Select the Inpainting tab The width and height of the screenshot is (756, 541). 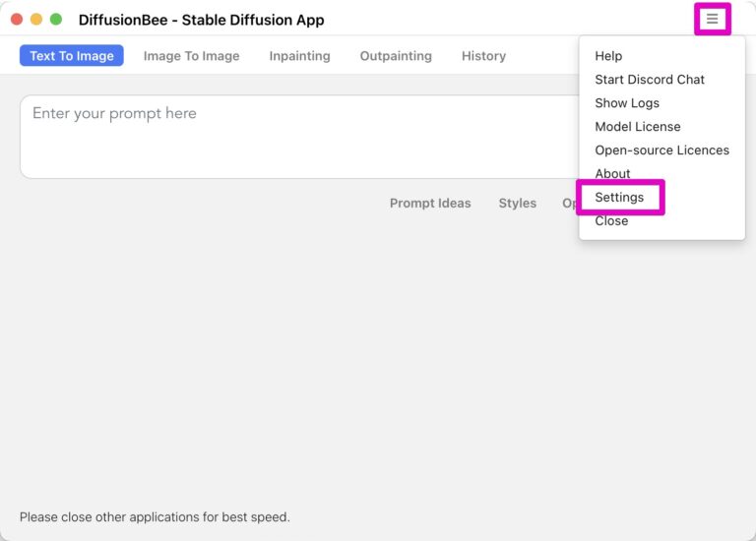(299, 56)
